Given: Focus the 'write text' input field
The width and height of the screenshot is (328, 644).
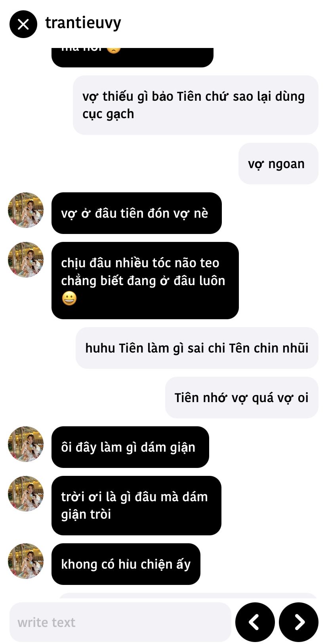Looking at the screenshot, I should click(120, 622).
